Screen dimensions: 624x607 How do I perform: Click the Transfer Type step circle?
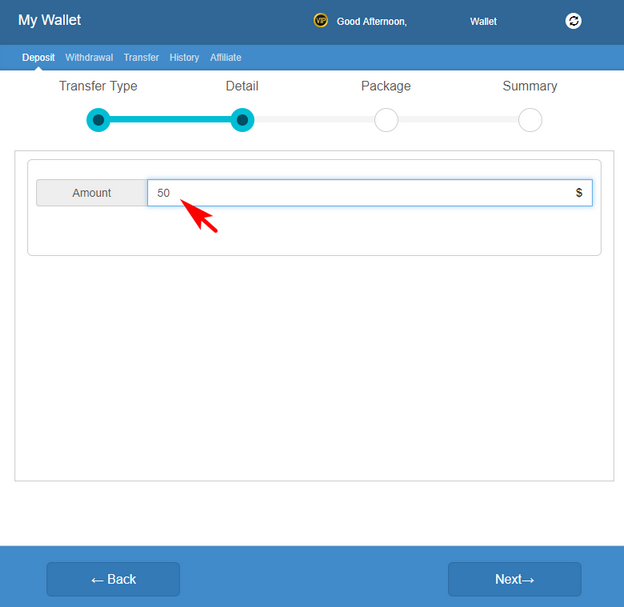tap(98, 120)
